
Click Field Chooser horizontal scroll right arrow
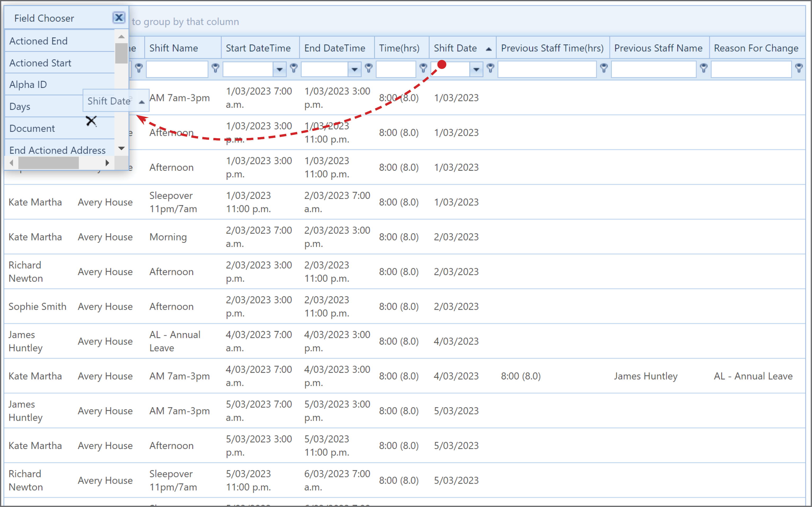click(107, 163)
